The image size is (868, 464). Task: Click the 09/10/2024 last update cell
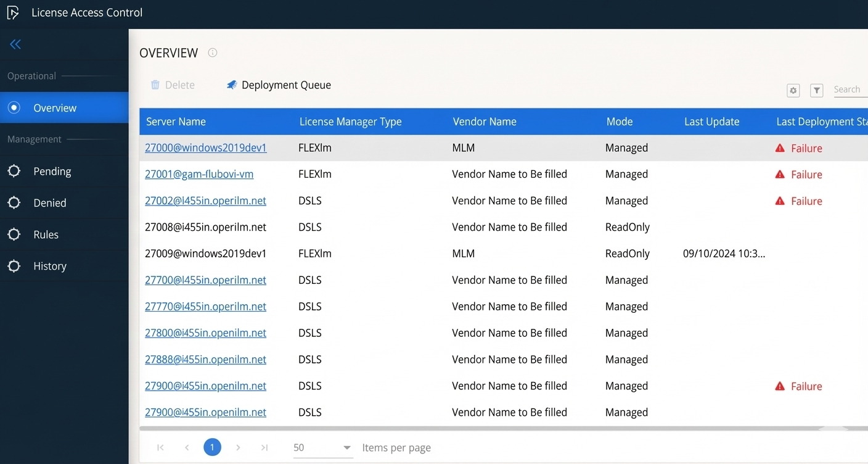click(x=724, y=254)
